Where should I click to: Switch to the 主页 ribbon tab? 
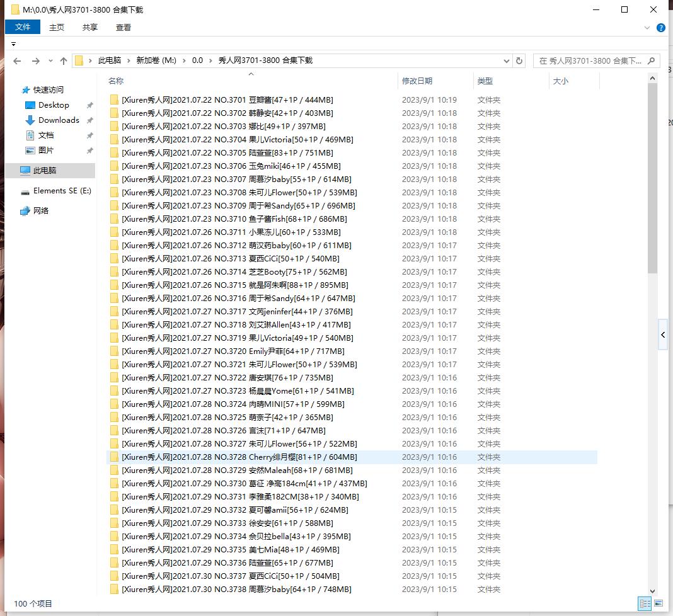57,28
